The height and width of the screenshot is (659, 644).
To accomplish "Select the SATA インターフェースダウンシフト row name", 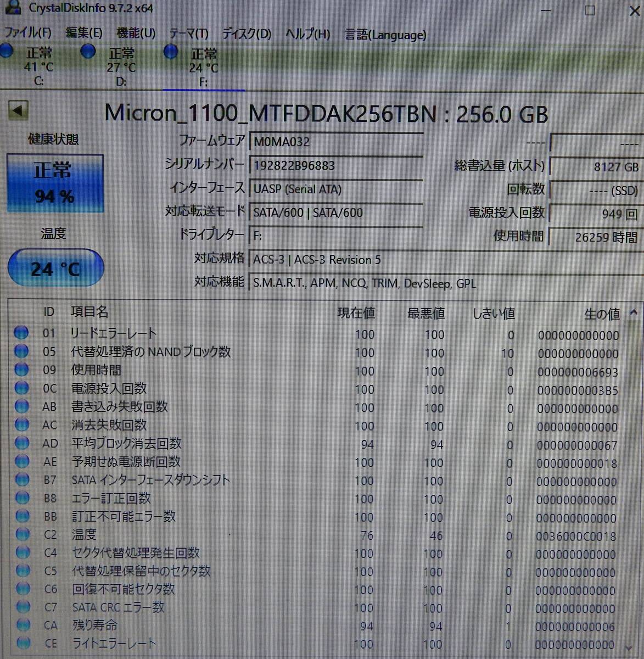I will pyautogui.click(x=150, y=480).
